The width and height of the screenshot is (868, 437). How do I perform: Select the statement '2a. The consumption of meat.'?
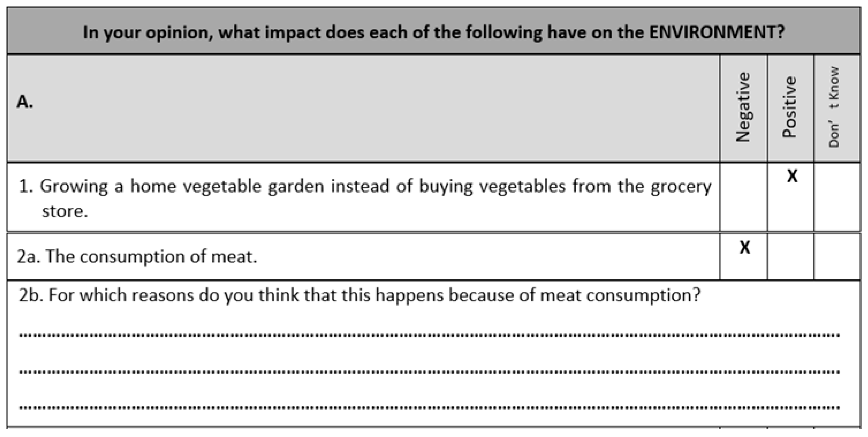click(x=137, y=257)
